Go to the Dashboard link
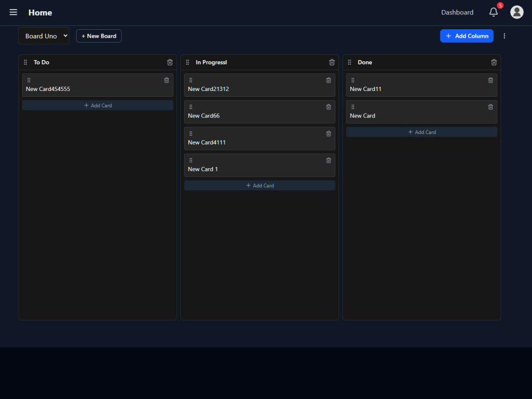532x399 pixels. pos(457,12)
